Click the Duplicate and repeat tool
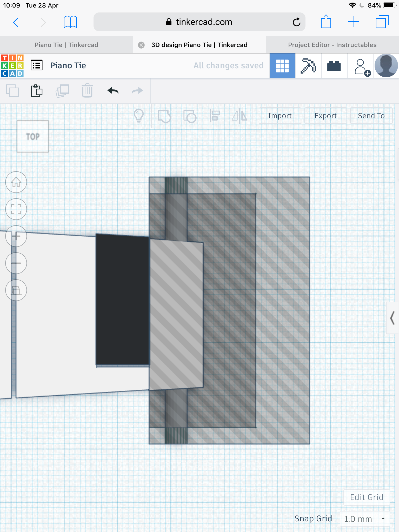 [62, 91]
